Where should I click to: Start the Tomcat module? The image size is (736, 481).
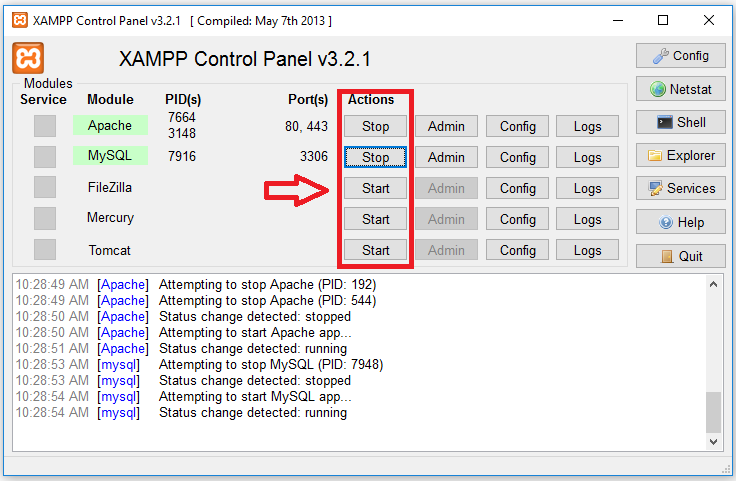pos(375,250)
